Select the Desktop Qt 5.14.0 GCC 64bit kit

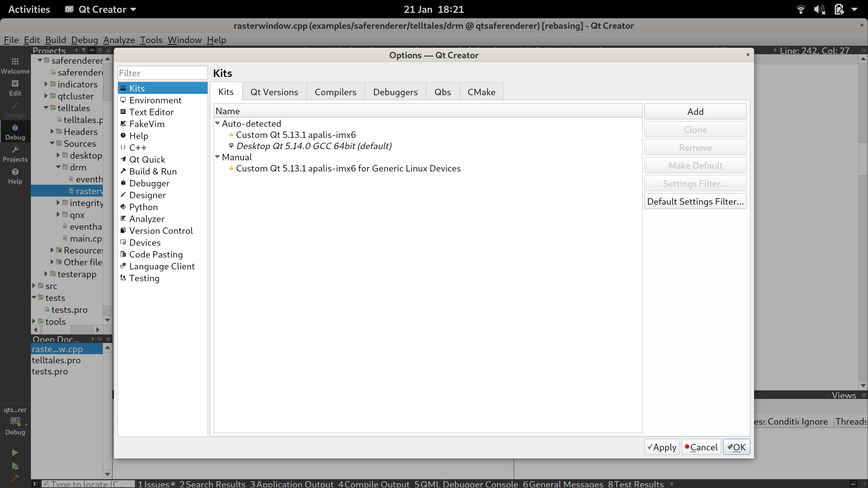pyautogui.click(x=314, y=146)
